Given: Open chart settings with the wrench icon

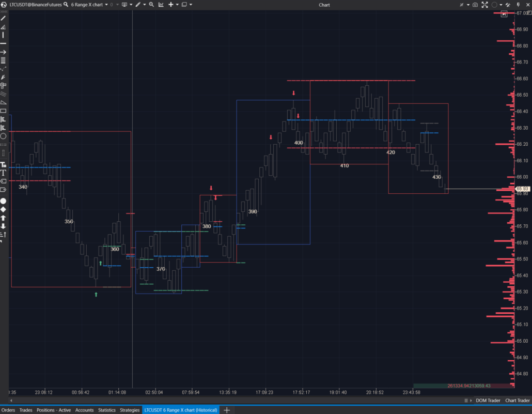Looking at the screenshot, I should 508,5.
